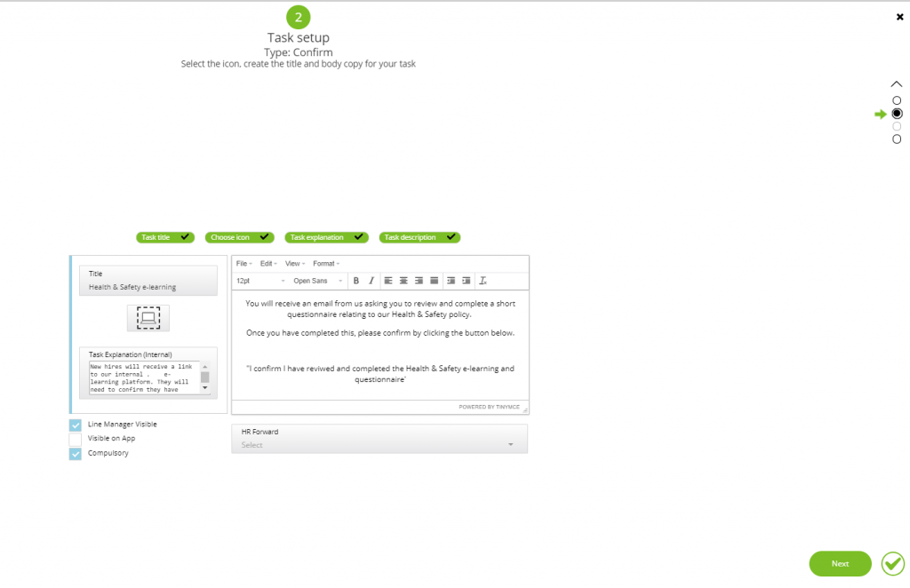Viewport: 910px width, 588px height.
Task: Open the Format menu in the editor
Action: pos(325,263)
